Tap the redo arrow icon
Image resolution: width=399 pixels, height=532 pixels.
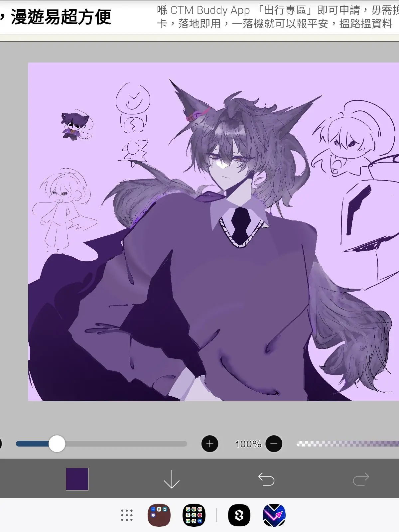(x=361, y=479)
